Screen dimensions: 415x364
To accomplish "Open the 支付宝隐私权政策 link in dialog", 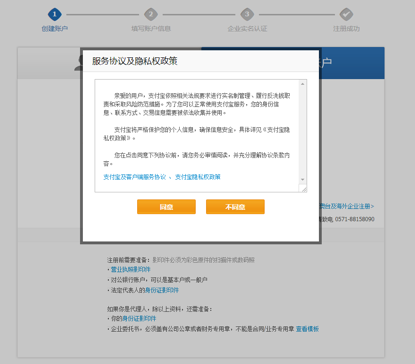I will [198, 177].
